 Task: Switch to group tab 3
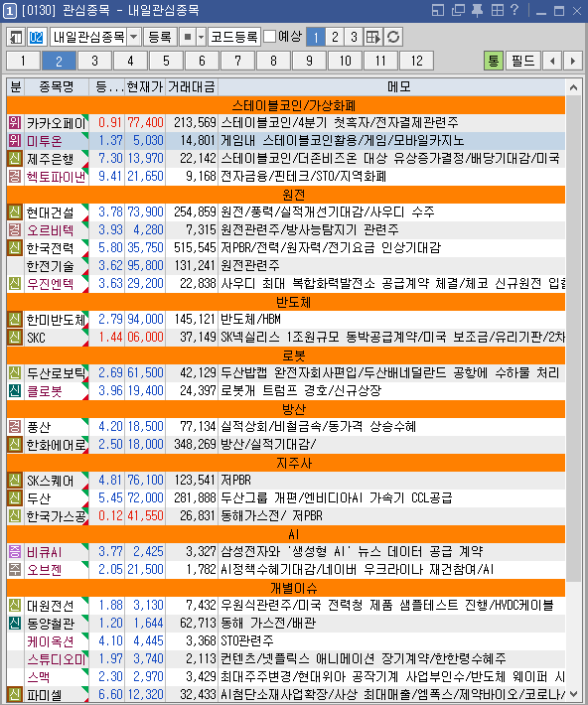coord(95,61)
